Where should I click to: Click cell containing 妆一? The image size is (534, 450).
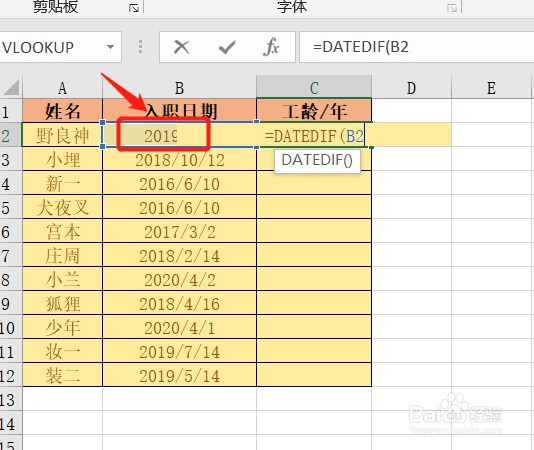point(62,352)
